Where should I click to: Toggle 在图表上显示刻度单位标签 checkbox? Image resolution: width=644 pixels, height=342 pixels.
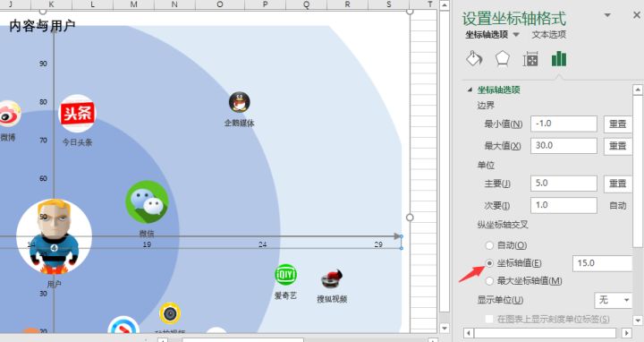click(489, 319)
